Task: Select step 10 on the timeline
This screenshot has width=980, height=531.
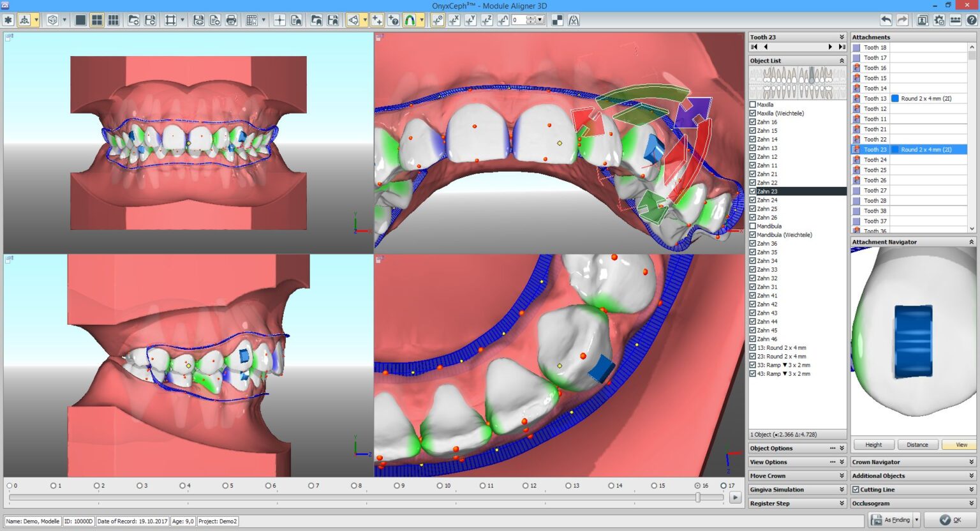Action: click(440, 485)
